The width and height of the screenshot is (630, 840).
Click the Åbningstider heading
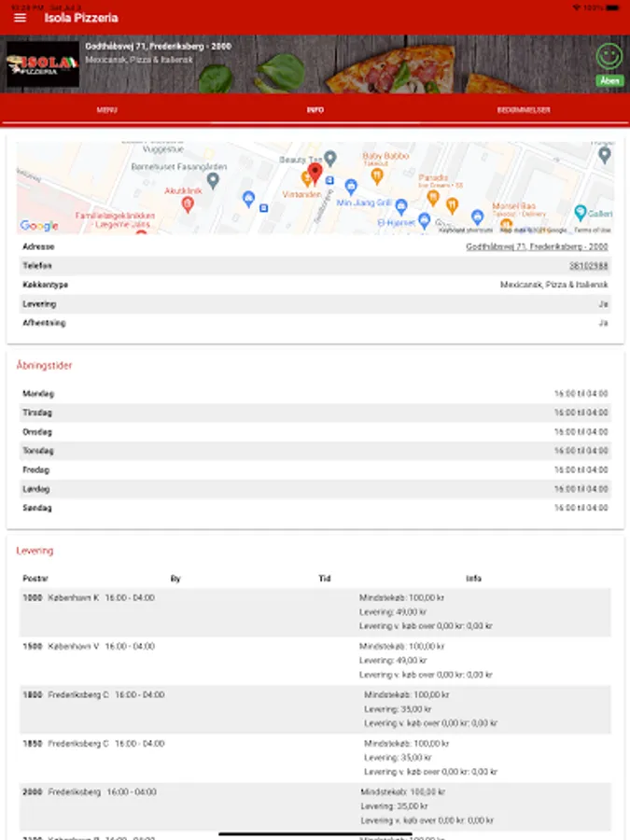[44, 365]
